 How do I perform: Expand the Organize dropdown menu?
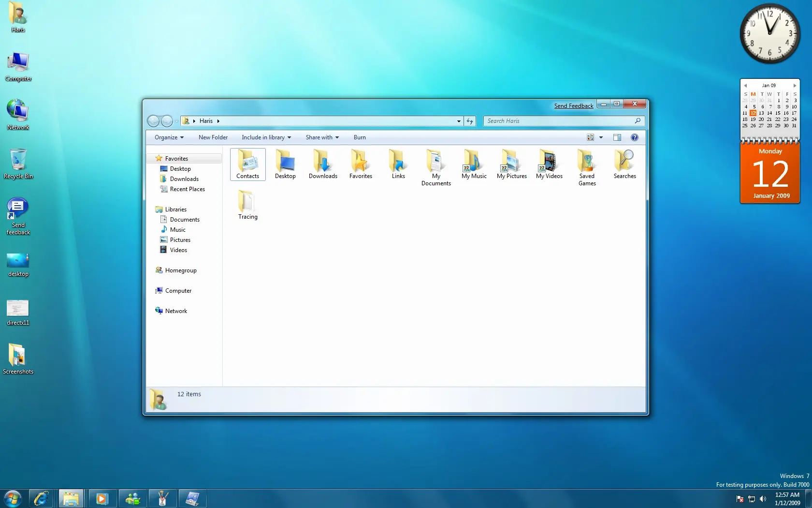coord(169,137)
